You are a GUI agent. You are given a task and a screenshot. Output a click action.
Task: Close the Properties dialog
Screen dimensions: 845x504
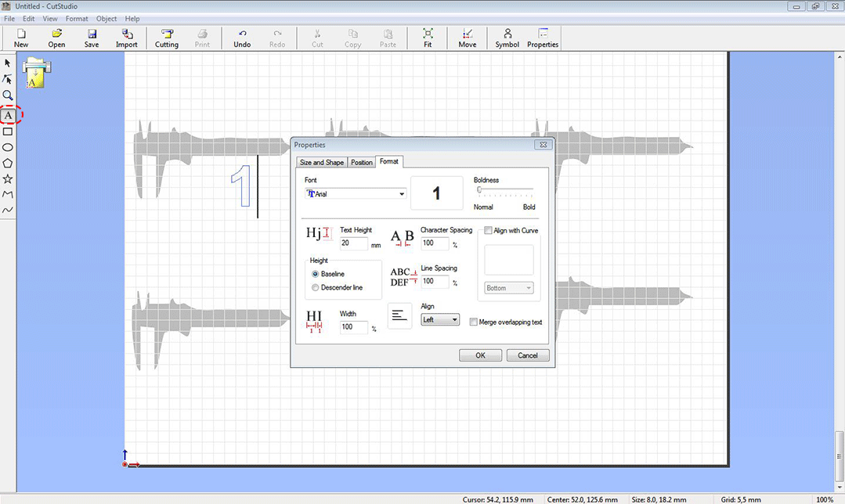click(x=543, y=145)
